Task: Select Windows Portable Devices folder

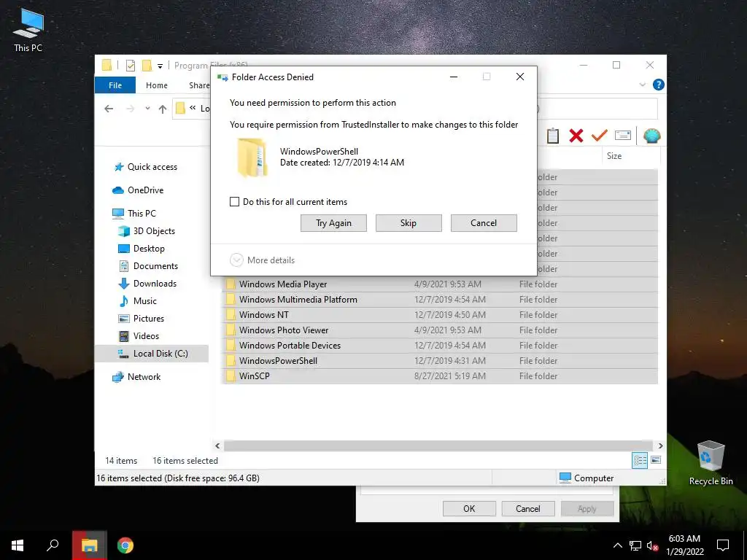Action: 440,345
